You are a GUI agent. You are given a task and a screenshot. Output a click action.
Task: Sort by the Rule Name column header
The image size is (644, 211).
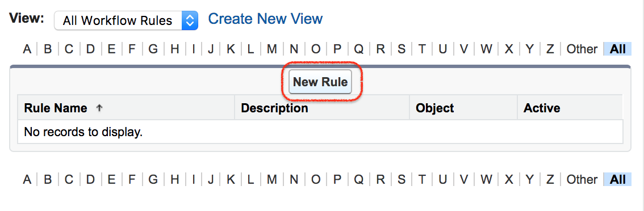pyautogui.click(x=56, y=108)
